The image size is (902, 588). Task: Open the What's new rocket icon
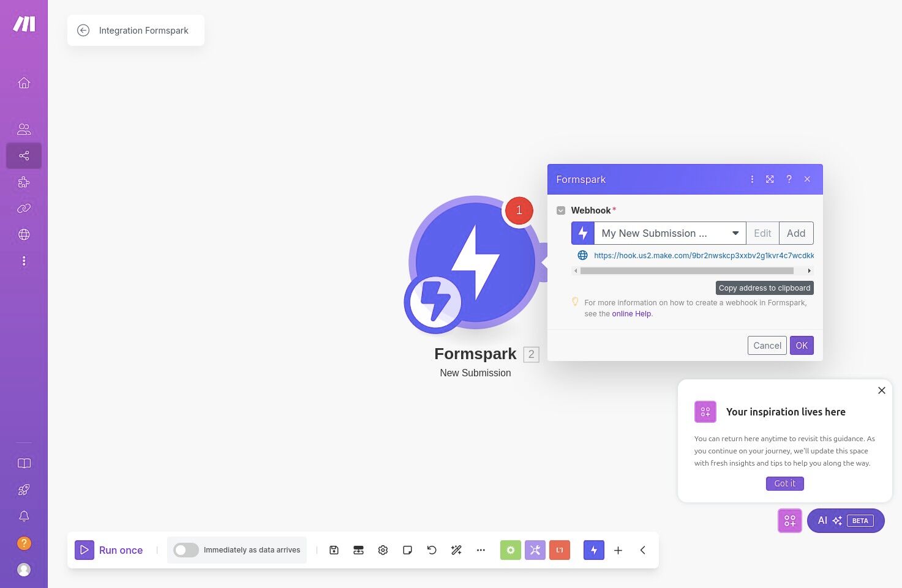24,489
